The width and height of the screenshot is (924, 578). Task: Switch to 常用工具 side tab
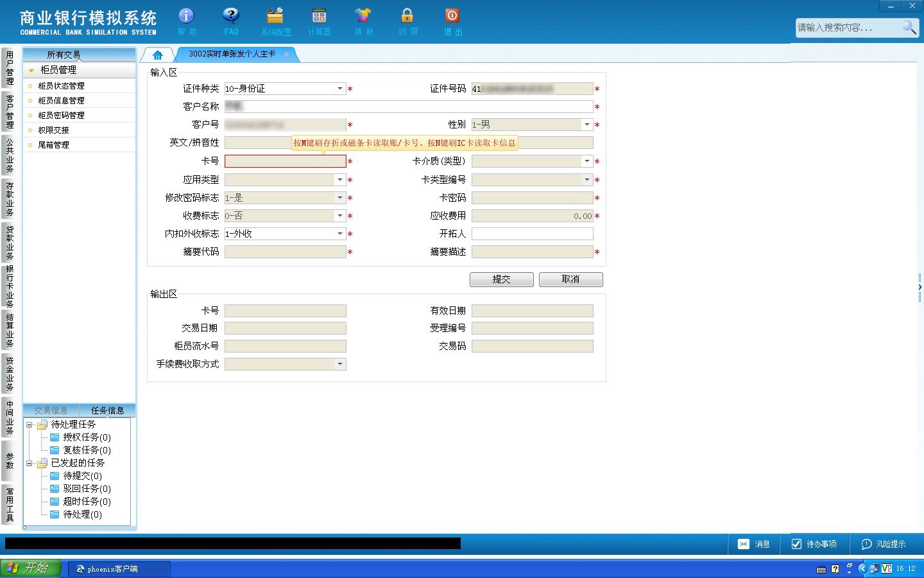click(10, 505)
